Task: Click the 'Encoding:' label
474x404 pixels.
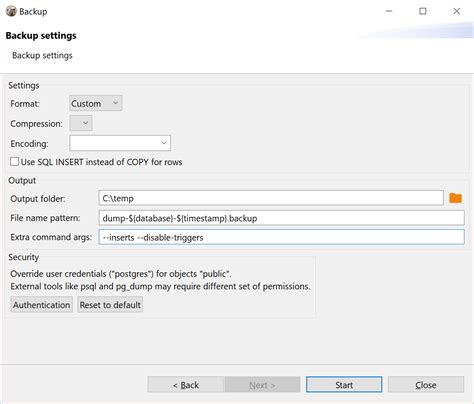Action: (29, 144)
